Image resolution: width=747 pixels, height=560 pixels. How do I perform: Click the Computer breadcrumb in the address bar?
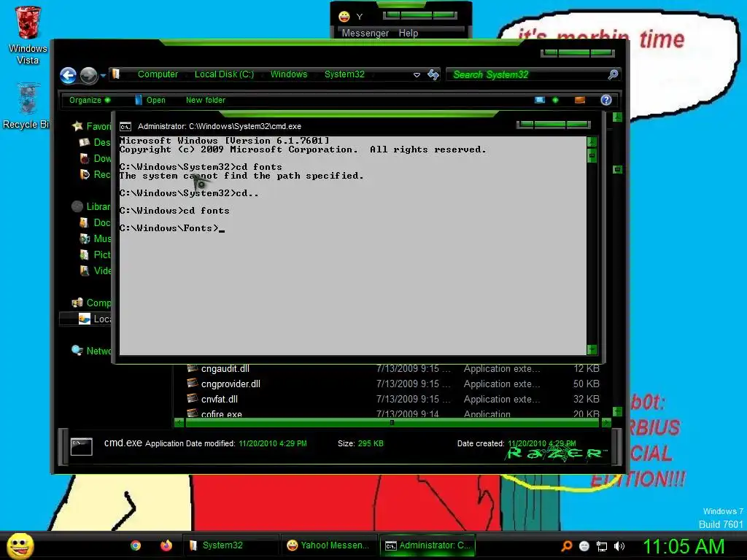pyautogui.click(x=158, y=74)
